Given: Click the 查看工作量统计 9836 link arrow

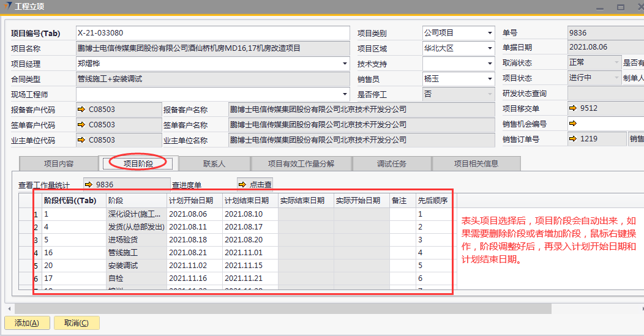Looking at the screenshot, I should pyautogui.click(x=88, y=184).
